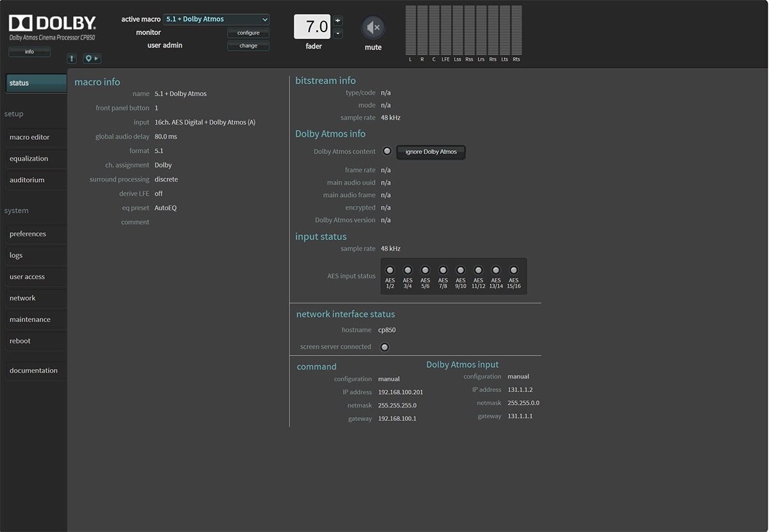Open the documentation page
770x532 pixels.
(x=36, y=371)
